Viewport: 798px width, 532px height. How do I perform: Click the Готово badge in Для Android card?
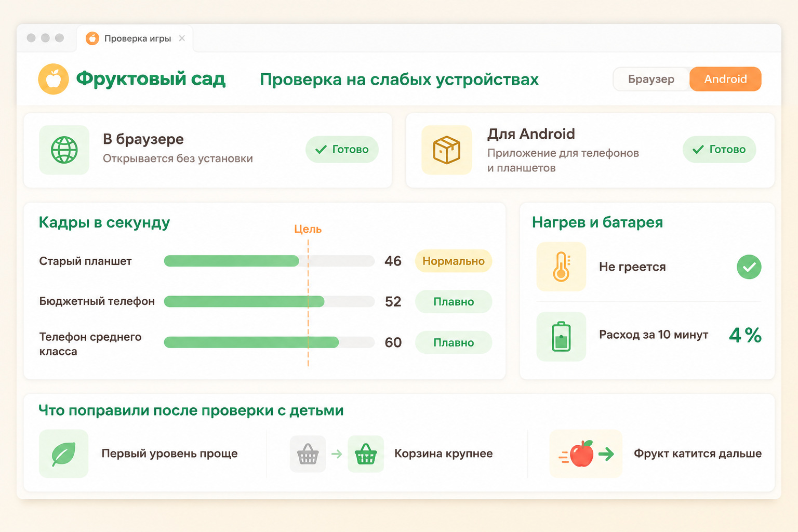pos(719,150)
